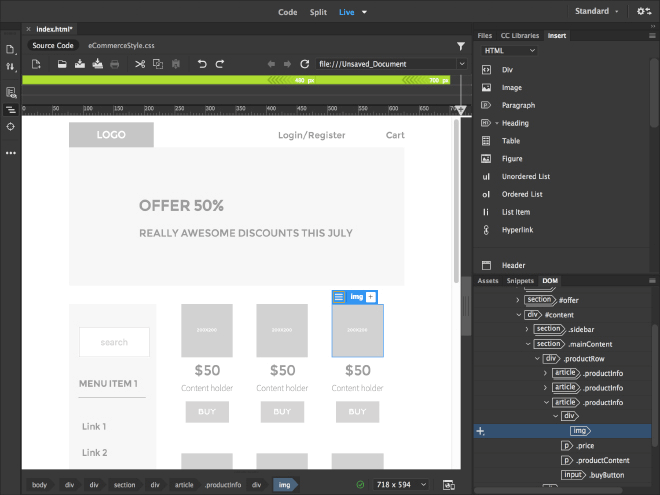The image size is (660, 495).
Task: Click the undo arrow icon
Action: (202, 64)
